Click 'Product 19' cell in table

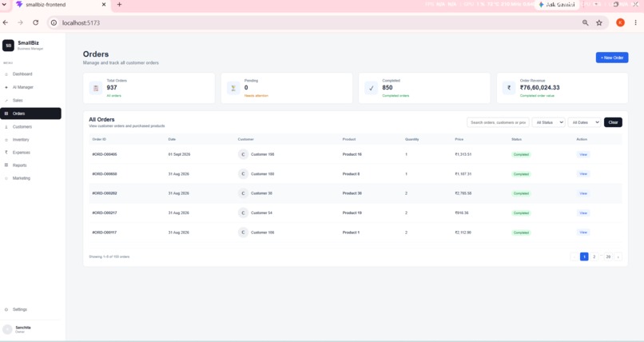click(352, 213)
